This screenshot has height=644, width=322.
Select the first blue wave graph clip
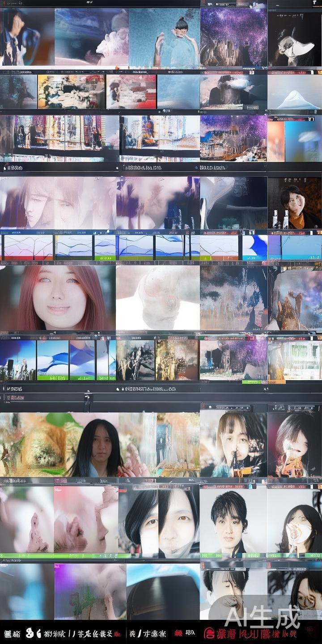tap(28, 247)
